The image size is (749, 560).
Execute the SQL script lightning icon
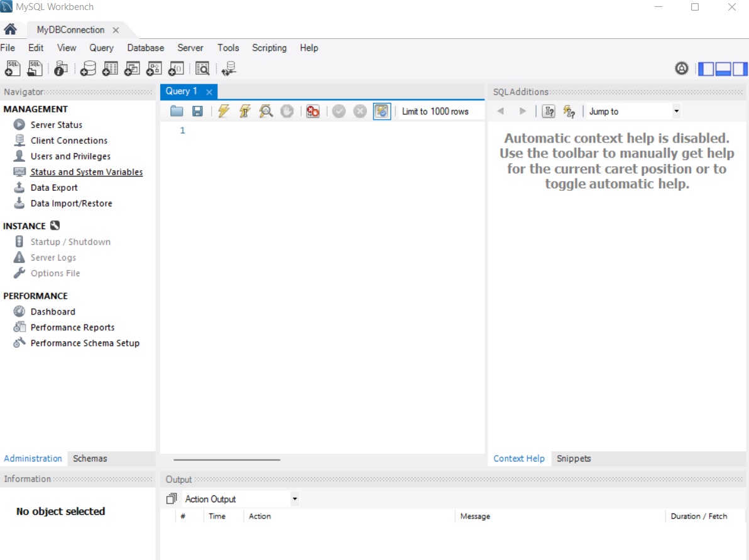224,111
